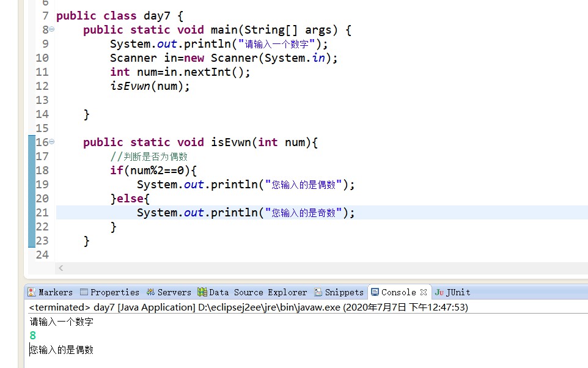Image resolution: width=588 pixels, height=368 pixels.
Task: Select the Console tab
Action: (x=399, y=292)
